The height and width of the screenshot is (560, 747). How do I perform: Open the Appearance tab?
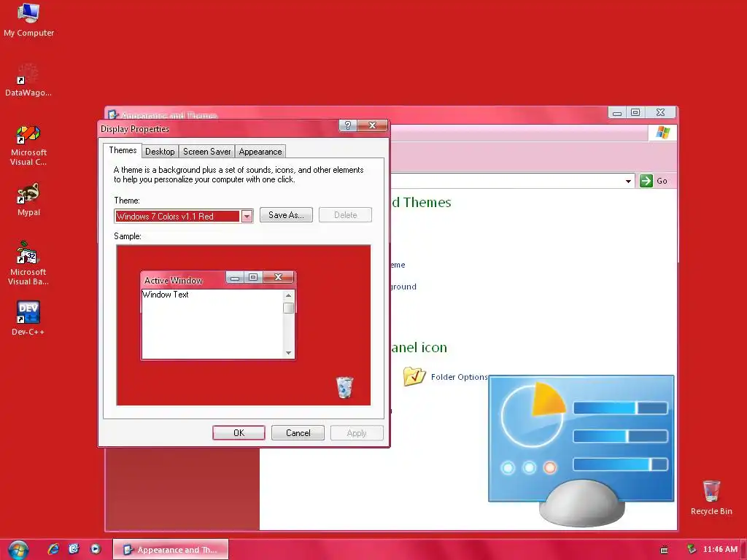(x=260, y=152)
